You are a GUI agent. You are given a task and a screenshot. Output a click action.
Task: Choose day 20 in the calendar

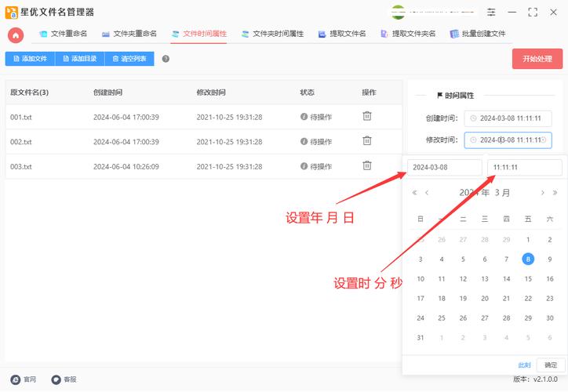click(x=485, y=299)
